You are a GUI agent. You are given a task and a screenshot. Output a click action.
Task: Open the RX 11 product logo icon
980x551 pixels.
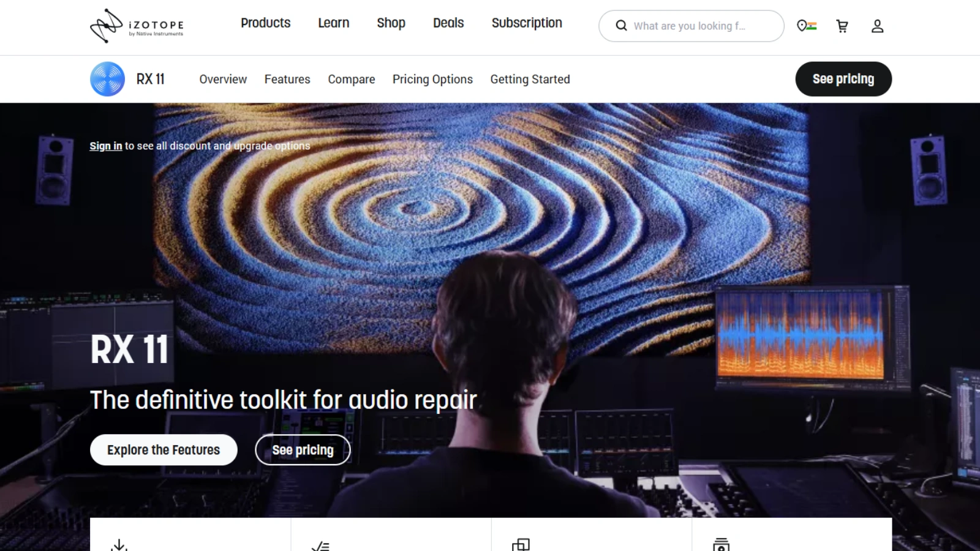coord(108,79)
